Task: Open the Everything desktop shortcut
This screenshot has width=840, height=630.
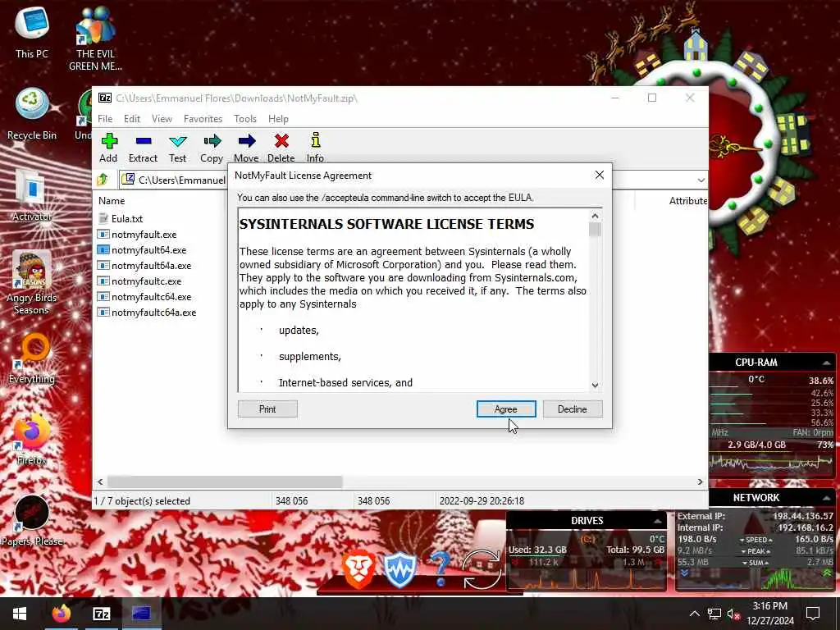Action: pos(32,358)
